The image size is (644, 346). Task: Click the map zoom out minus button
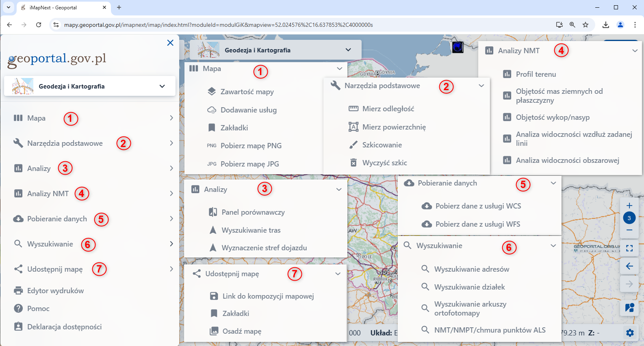629,230
